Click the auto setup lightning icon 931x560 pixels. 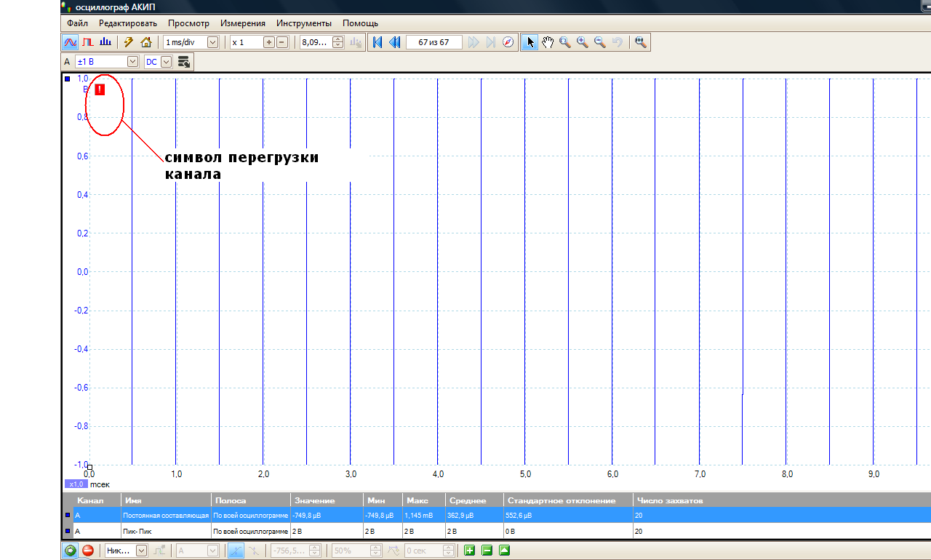(129, 42)
